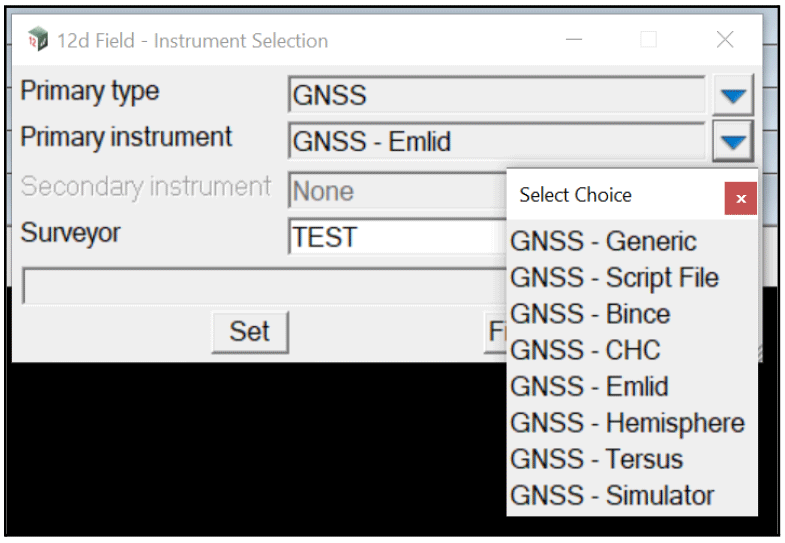Viewport: 785px width, 543px height.
Task: Open the Primary instrument dropdown arrow
Action: (733, 141)
